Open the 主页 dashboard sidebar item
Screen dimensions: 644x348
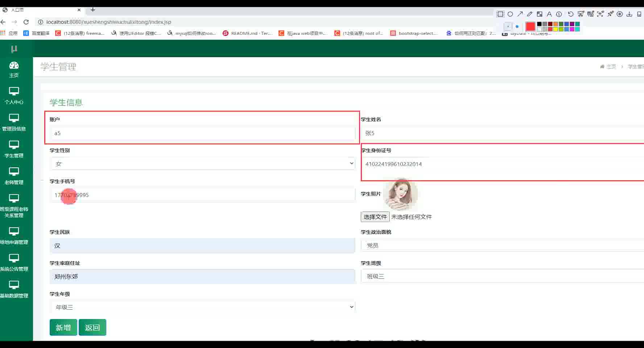pyautogui.click(x=14, y=70)
